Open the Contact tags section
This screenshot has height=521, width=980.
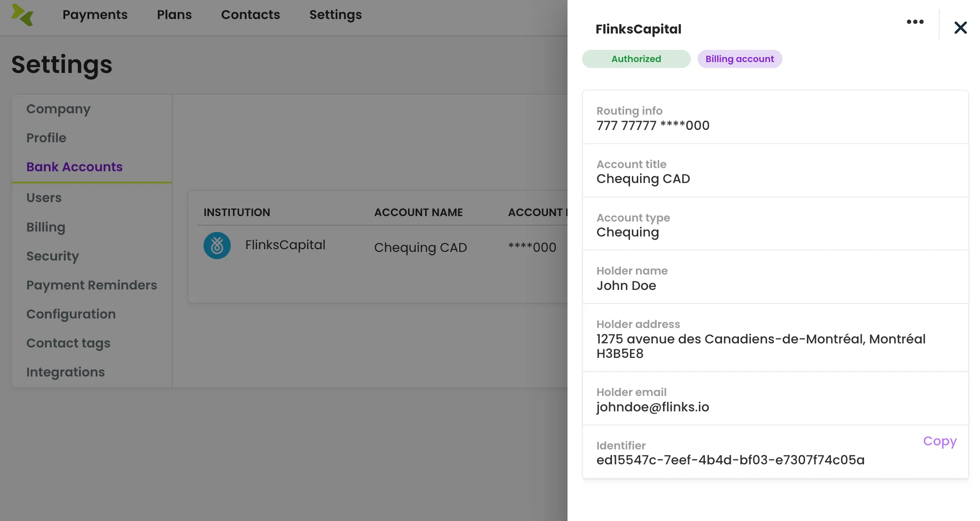point(68,343)
